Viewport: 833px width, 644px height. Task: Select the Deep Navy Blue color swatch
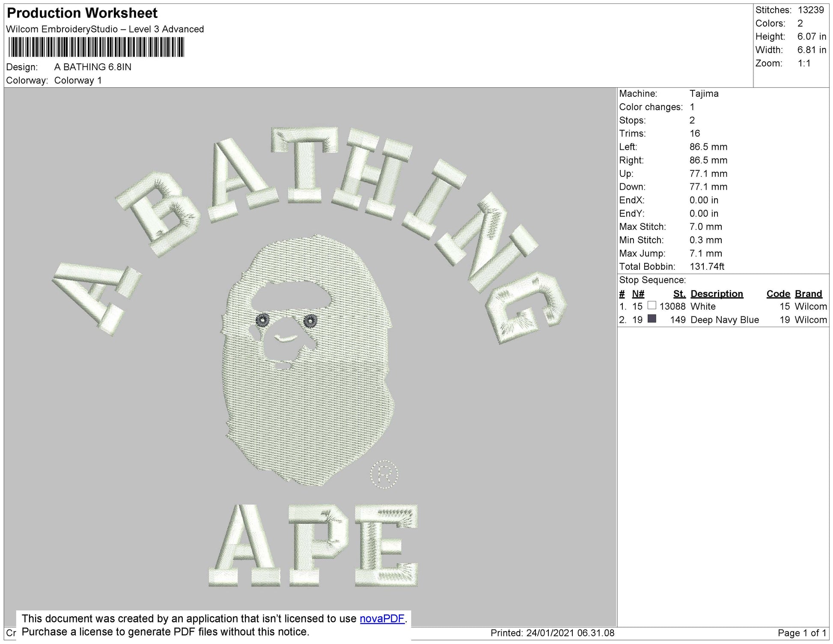coord(652,319)
